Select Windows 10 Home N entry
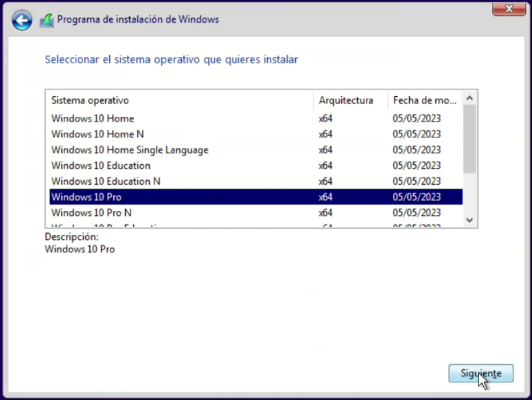Screen dimensions: 532x400 (x=97, y=134)
